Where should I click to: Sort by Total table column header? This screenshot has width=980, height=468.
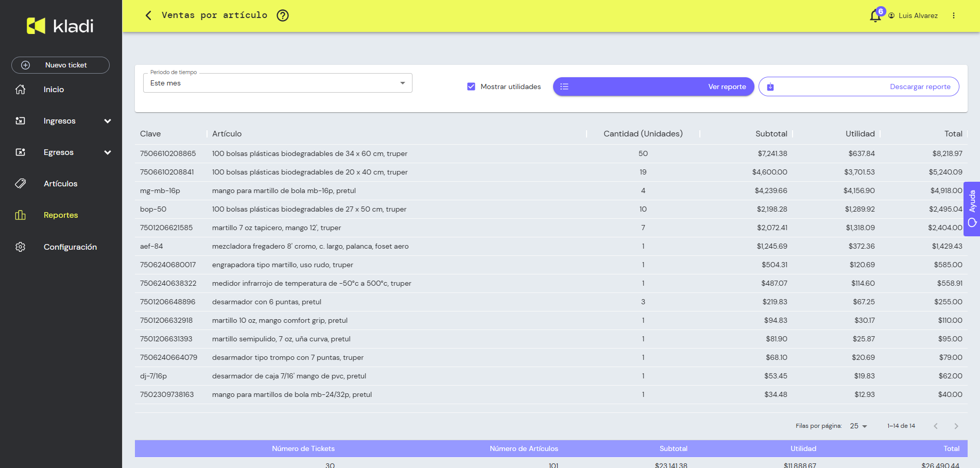pyautogui.click(x=953, y=134)
